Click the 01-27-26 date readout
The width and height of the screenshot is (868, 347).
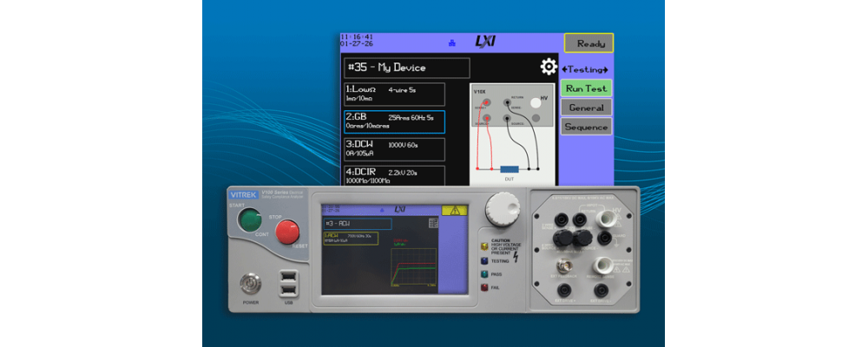[357, 43]
